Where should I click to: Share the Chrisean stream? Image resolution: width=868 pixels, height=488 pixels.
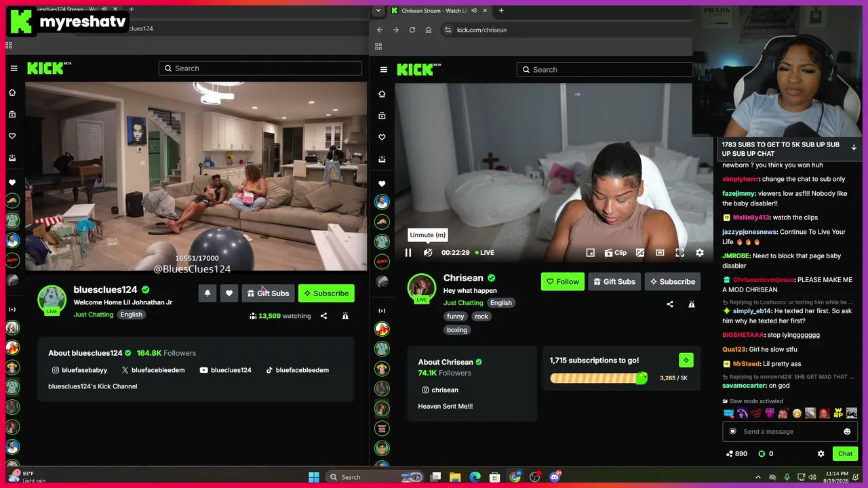[x=670, y=304]
